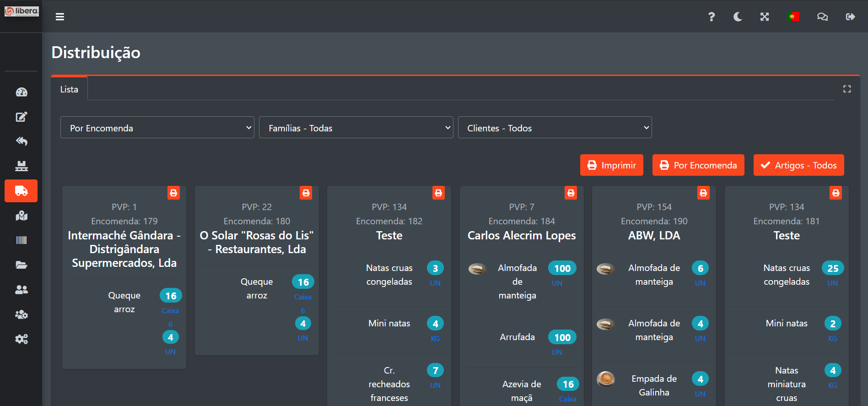Open the dashboard gauge icon in sidebar
The image size is (868, 406).
pyautogui.click(x=21, y=92)
